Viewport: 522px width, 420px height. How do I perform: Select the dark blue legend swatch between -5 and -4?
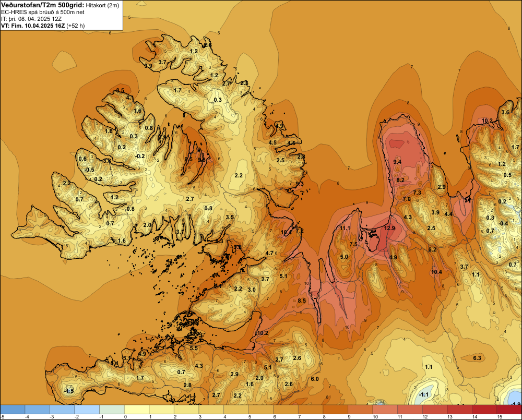[13, 410]
